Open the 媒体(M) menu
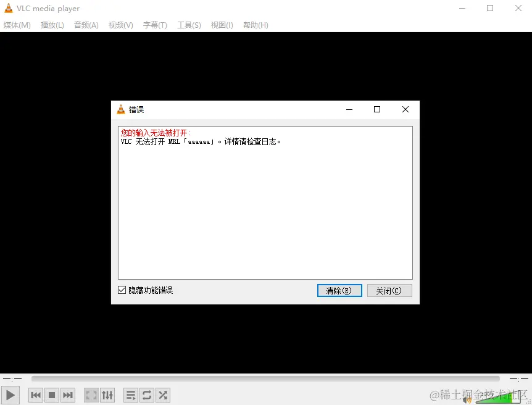Viewport: 532px width, 405px height. (17, 25)
